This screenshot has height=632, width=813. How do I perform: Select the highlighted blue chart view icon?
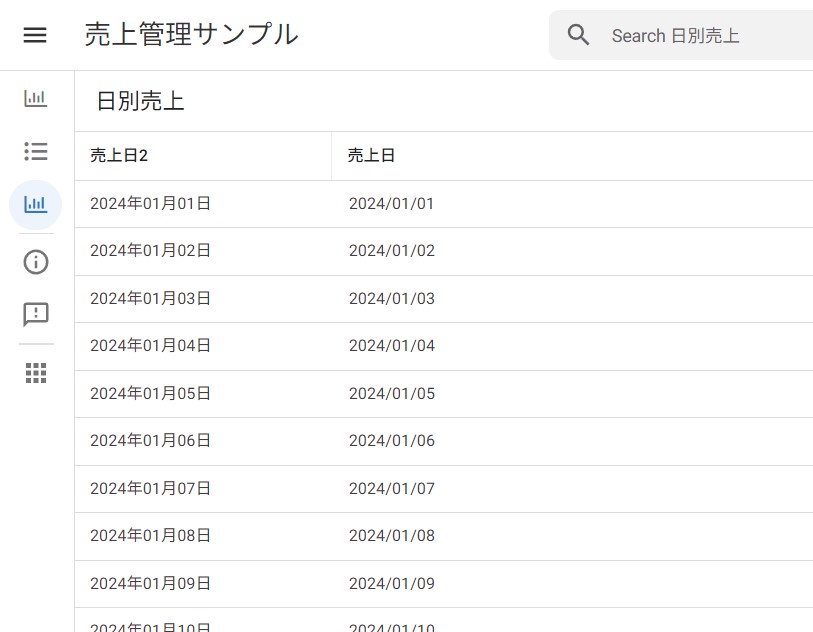click(x=36, y=204)
